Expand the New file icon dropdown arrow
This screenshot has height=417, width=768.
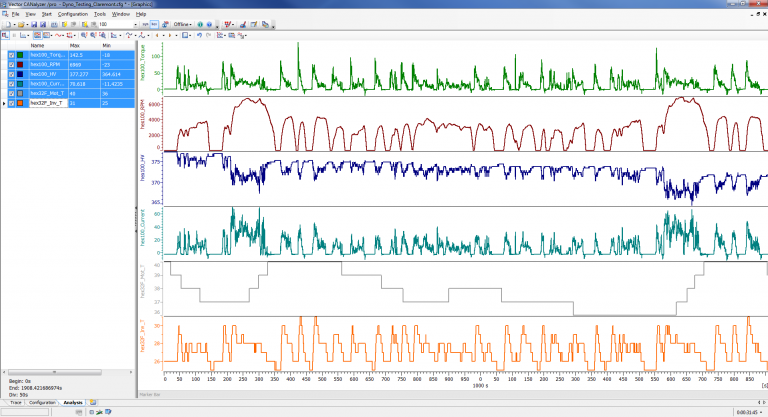14,24
